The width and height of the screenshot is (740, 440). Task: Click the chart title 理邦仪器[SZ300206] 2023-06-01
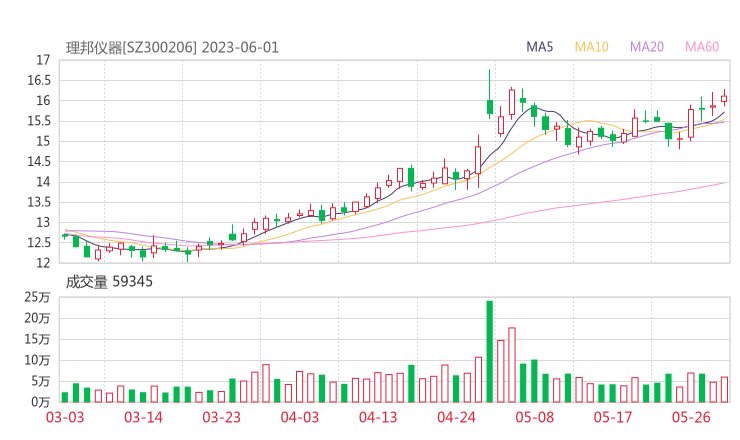pos(172,48)
